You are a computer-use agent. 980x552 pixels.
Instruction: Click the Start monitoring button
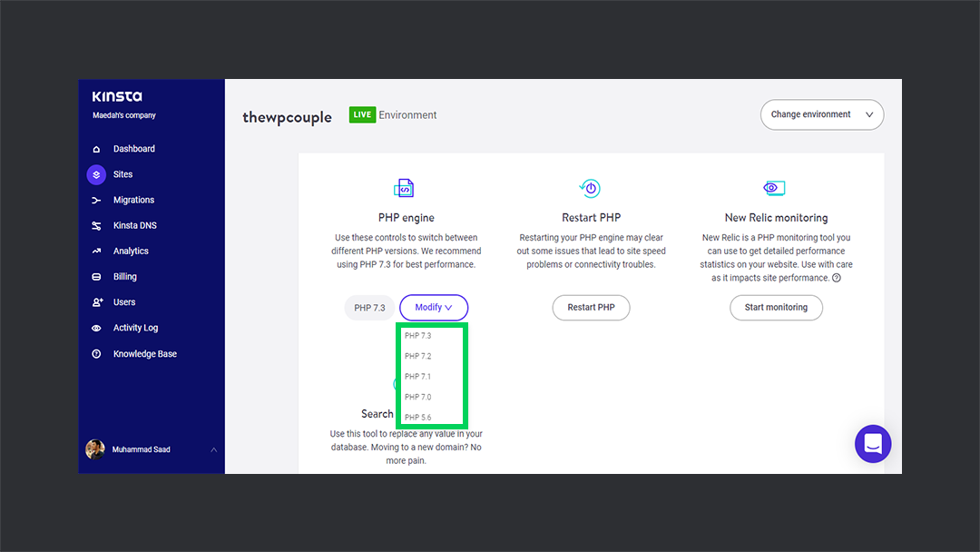click(776, 308)
